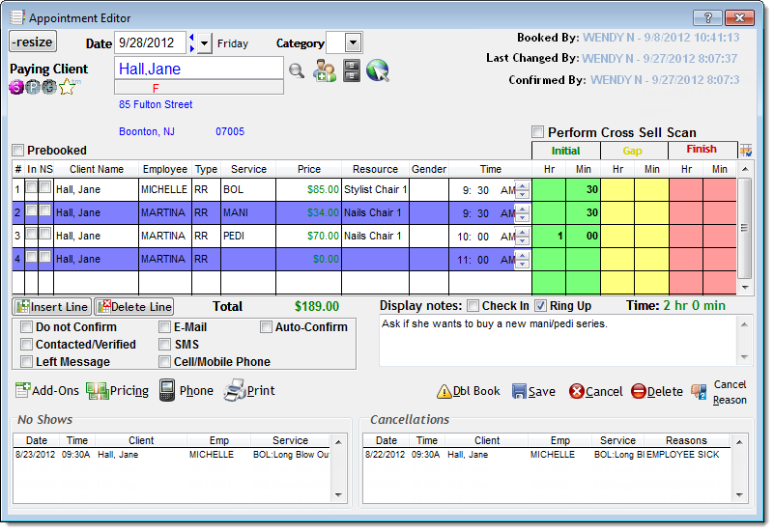Click the Dbl Book warning button
The image size is (774, 532).
469,391
